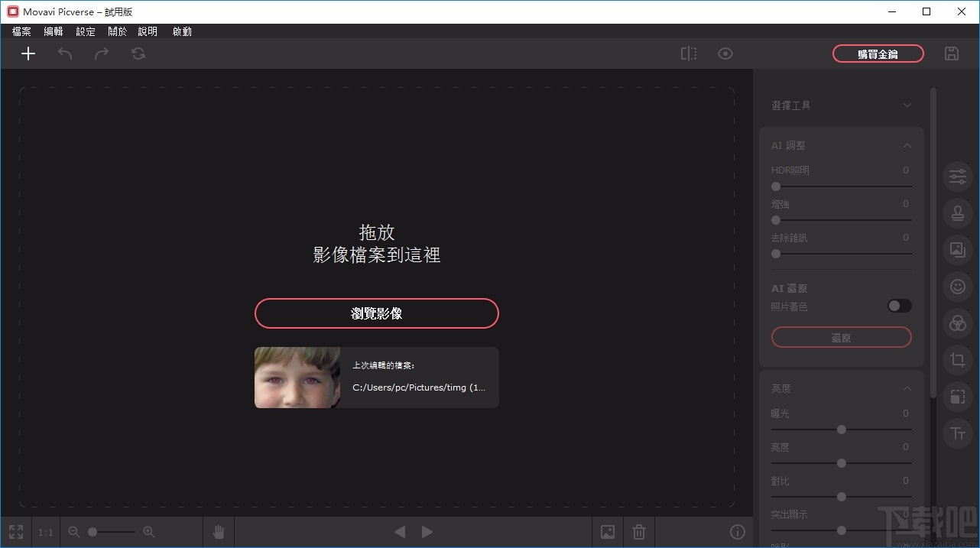Image resolution: width=980 pixels, height=548 pixels.
Task: Click the save icon in toolbar
Action: (951, 53)
